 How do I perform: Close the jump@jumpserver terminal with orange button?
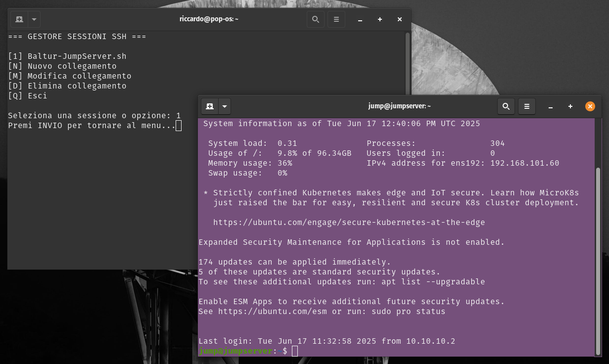590,106
